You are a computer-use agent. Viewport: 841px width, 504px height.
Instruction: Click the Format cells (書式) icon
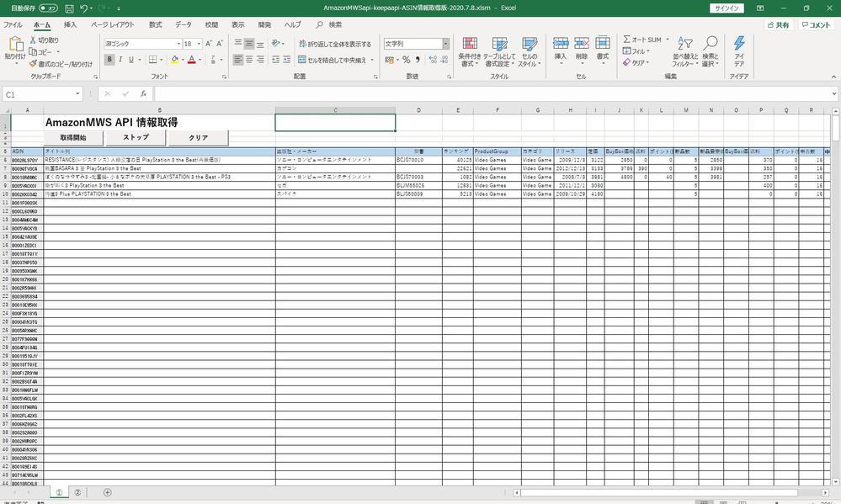coord(602,43)
